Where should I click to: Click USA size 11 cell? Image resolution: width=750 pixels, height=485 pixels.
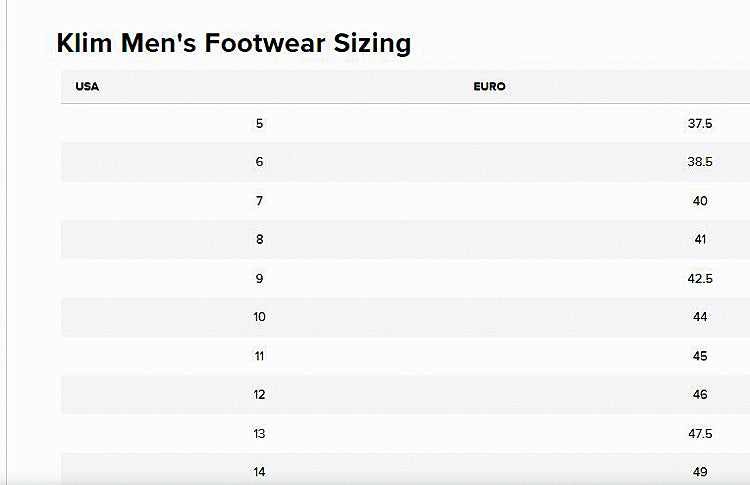coord(259,356)
